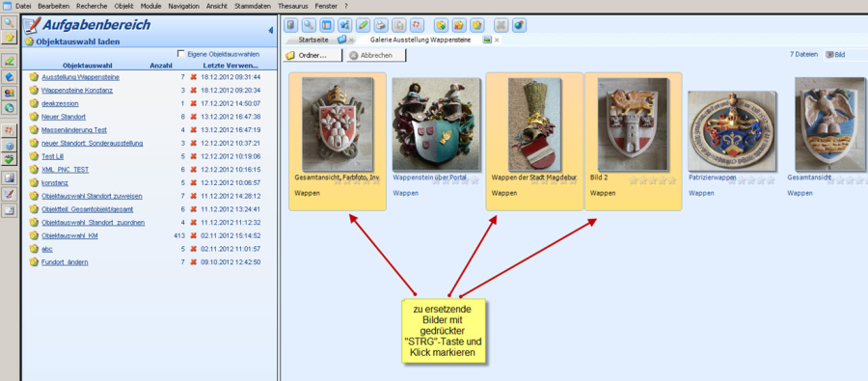
Task: Click the blue question mark help icon
Action: click(9, 145)
